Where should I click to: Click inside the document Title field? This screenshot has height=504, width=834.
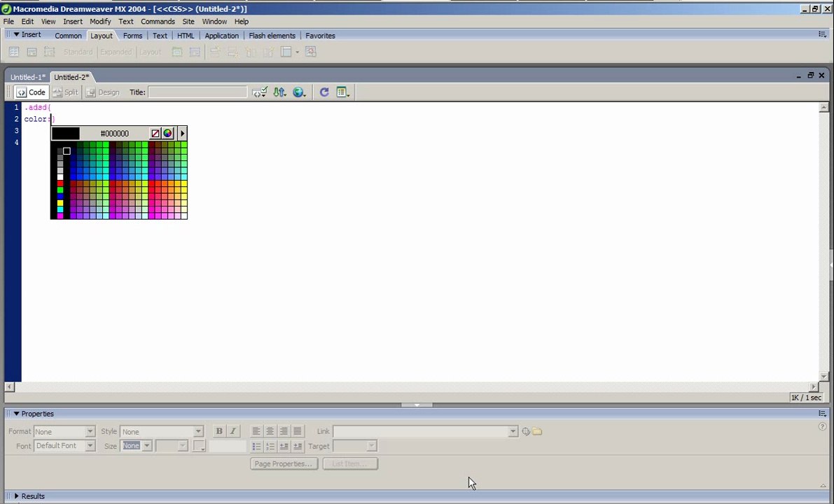197,92
